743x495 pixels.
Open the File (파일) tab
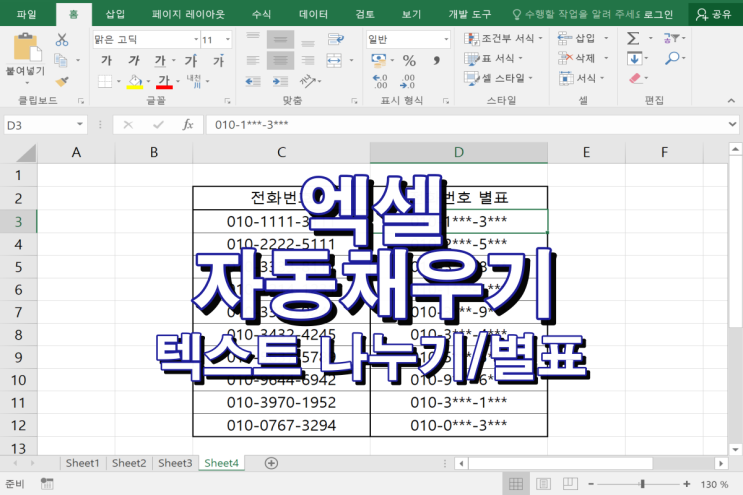27,14
